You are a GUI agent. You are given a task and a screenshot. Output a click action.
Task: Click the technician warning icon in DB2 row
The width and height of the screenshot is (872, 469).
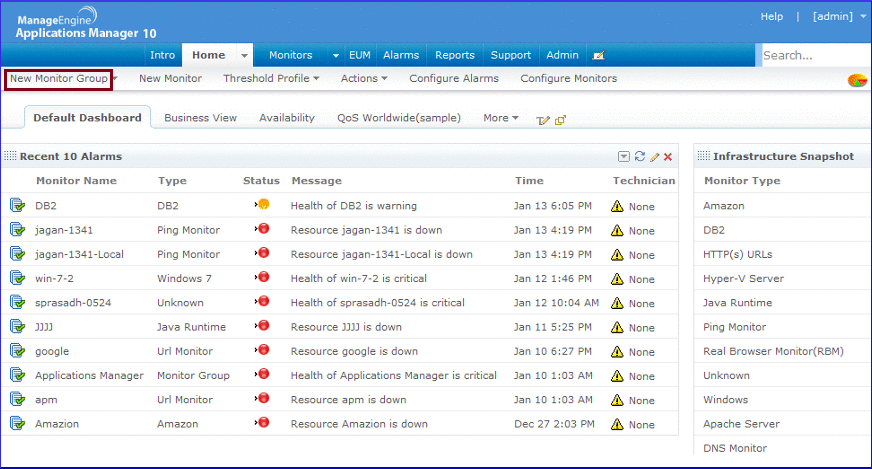coord(617,206)
